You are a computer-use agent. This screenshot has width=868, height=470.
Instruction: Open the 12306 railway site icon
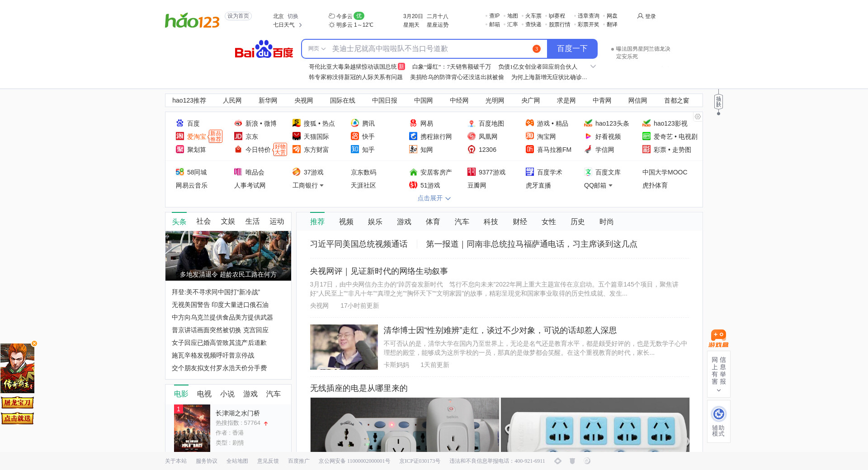click(472, 150)
